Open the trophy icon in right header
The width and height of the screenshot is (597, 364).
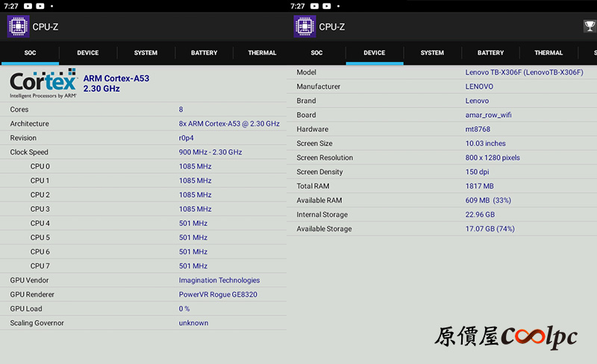pos(590,26)
